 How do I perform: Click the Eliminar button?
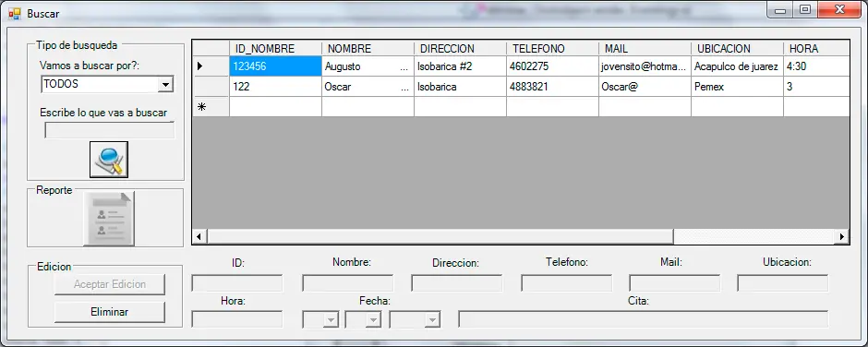pyautogui.click(x=110, y=312)
